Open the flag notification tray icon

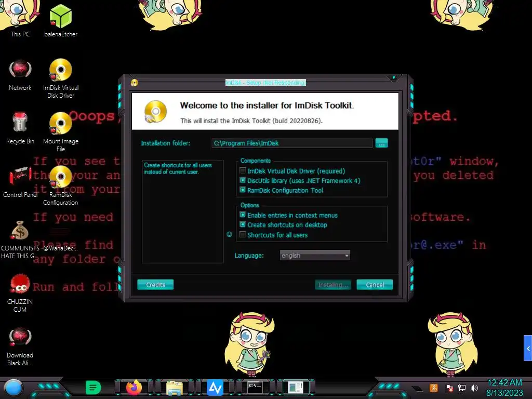click(449, 388)
